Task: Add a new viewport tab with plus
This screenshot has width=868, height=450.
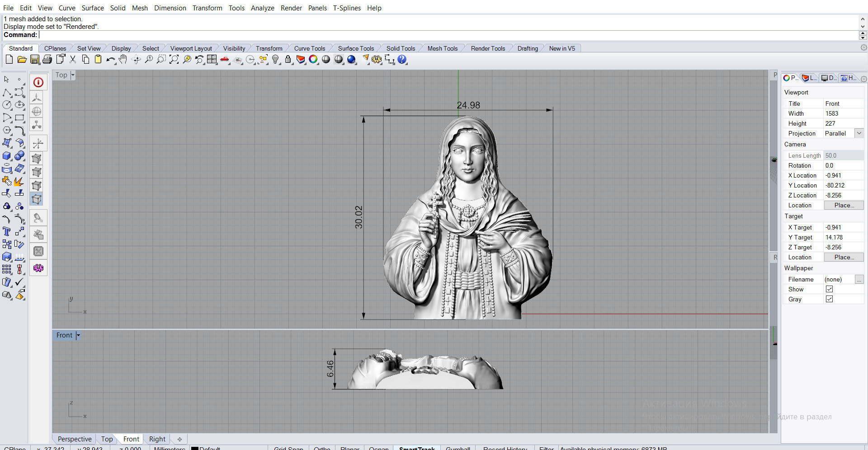Action: [179, 439]
